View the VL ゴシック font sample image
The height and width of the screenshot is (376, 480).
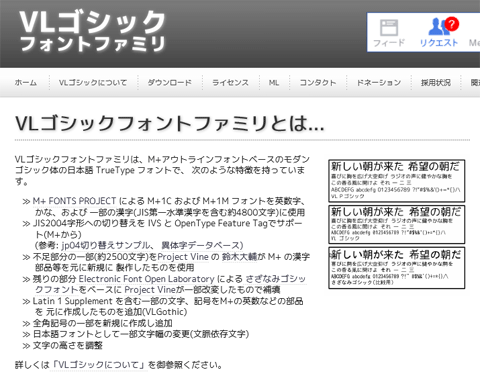[397, 224]
